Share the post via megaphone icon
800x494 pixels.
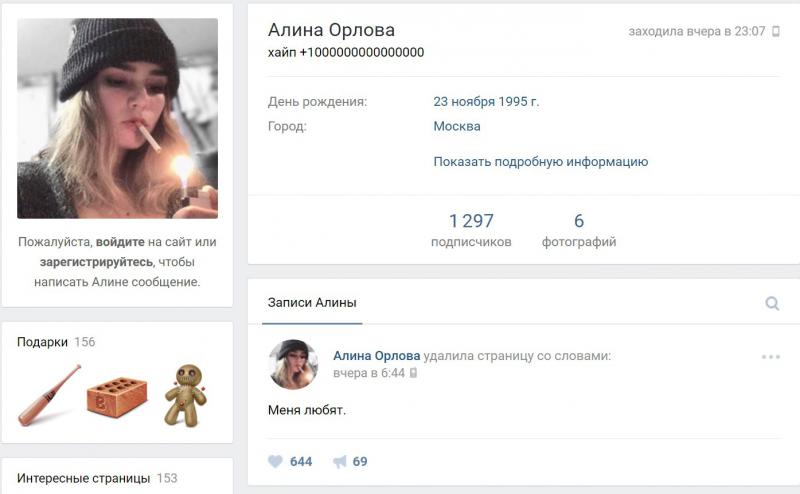click(x=340, y=461)
